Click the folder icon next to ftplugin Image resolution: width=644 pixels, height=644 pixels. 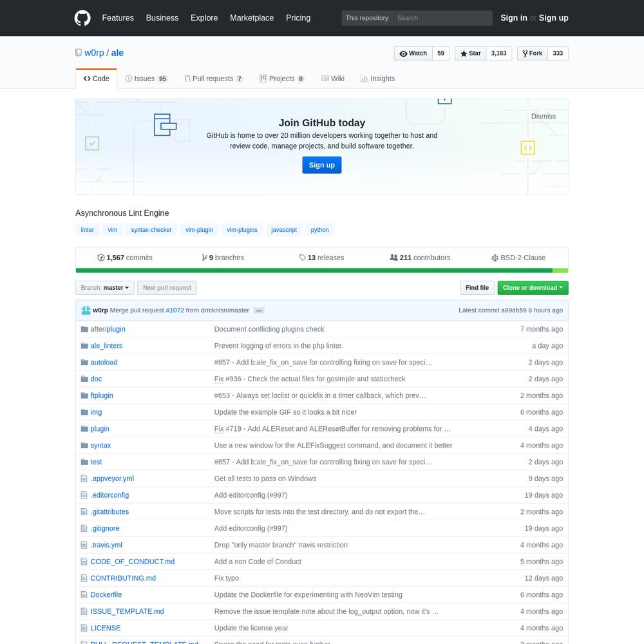pyautogui.click(x=84, y=395)
